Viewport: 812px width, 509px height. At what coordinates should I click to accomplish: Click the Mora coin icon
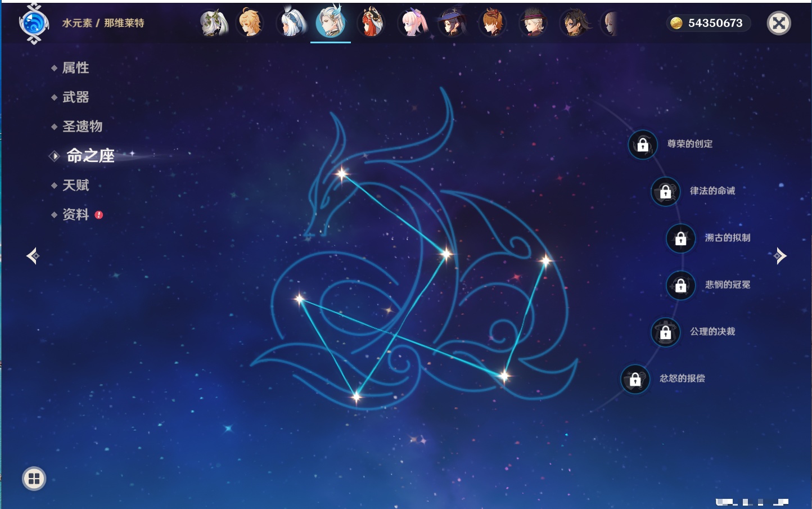tap(676, 23)
